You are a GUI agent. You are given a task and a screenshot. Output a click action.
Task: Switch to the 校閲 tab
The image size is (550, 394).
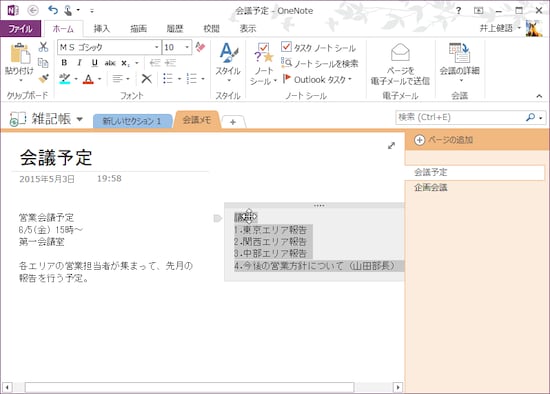point(211,29)
